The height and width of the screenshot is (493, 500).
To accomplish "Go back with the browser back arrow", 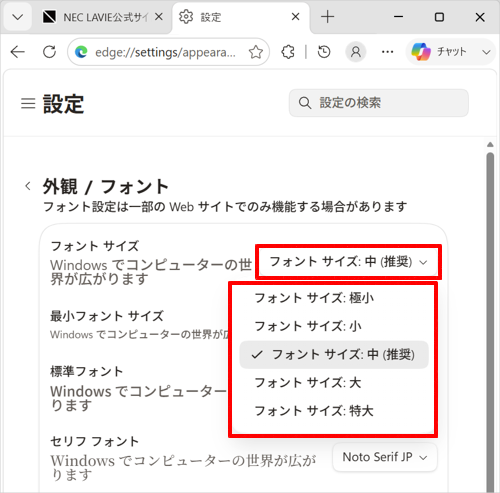I will [18, 52].
